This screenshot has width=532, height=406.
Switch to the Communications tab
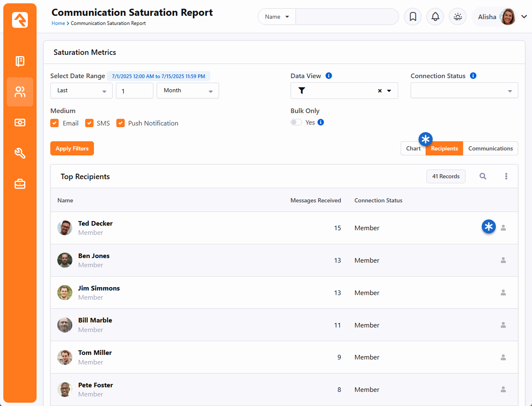pyautogui.click(x=490, y=148)
